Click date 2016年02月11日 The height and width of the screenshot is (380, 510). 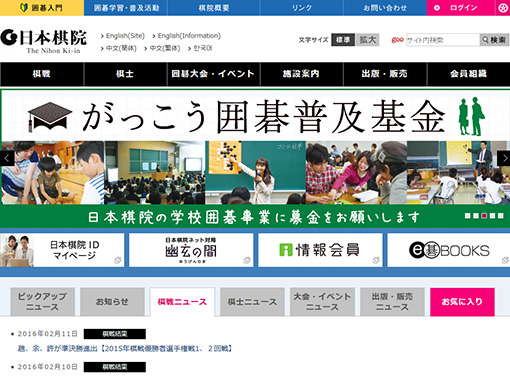coord(48,334)
